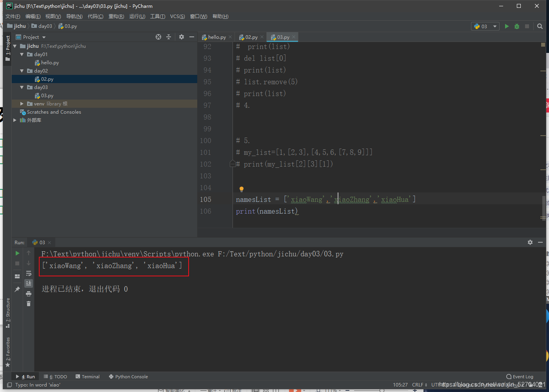
Task: Open the 重构(R) menu
Action: 116,16
